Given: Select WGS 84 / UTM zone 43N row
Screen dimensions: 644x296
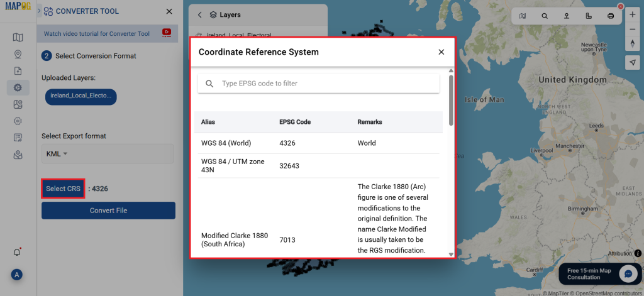Looking at the screenshot, I should click(318, 166).
